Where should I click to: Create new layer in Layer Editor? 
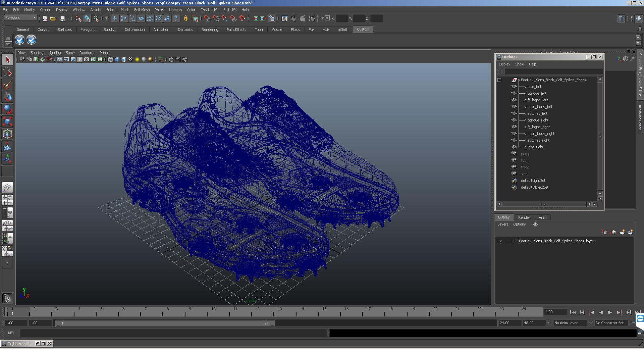click(622, 232)
